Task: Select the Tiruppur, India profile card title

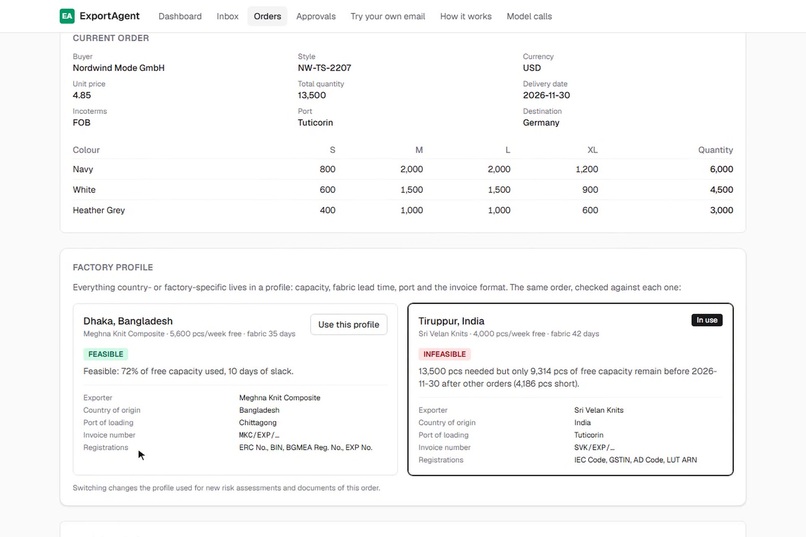Action: pyautogui.click(x=451, y=321)
